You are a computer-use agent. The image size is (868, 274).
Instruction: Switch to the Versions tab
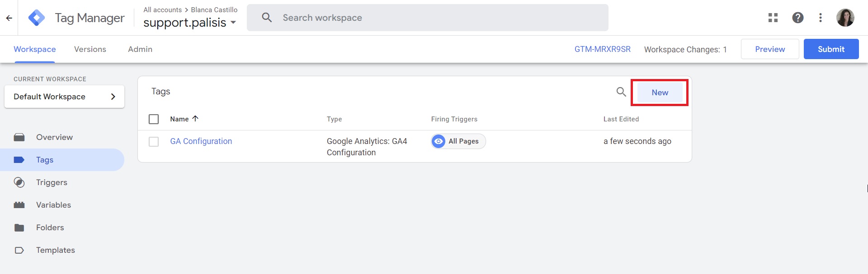(x=90, y=49)
